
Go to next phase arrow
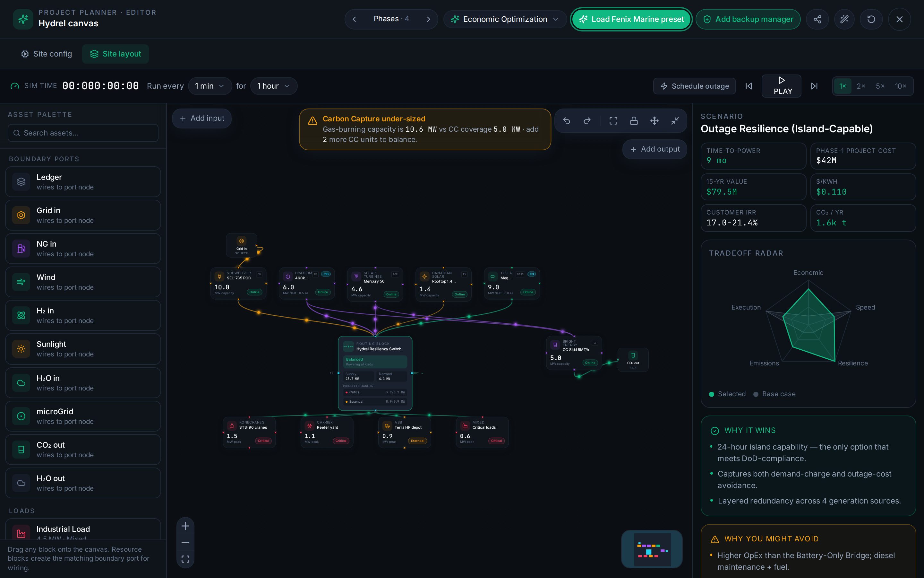[x=428, y=19]
